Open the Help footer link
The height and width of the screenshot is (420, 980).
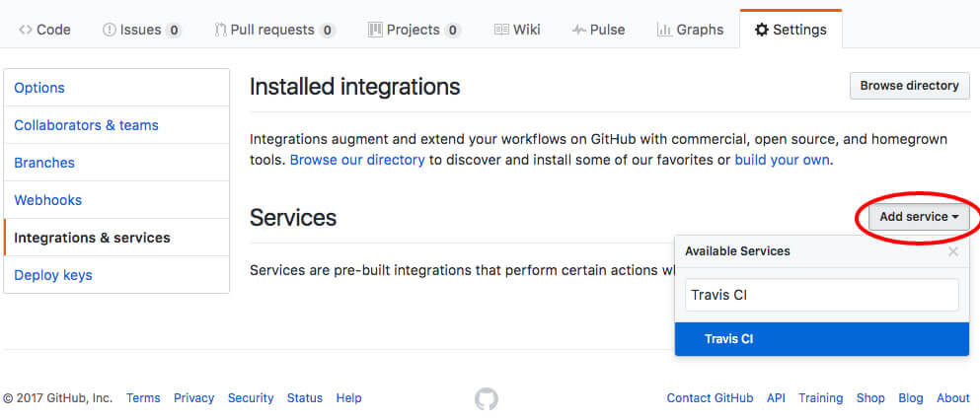(x=348, y=398)
